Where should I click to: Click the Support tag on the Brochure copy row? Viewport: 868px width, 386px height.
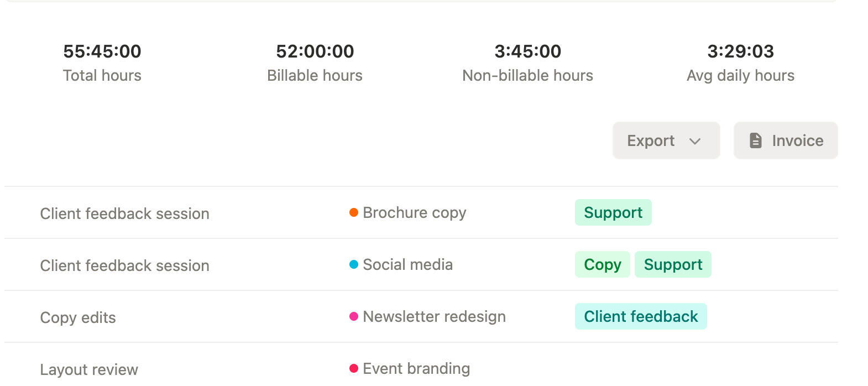pyautogui.click(x=613, y=212)
